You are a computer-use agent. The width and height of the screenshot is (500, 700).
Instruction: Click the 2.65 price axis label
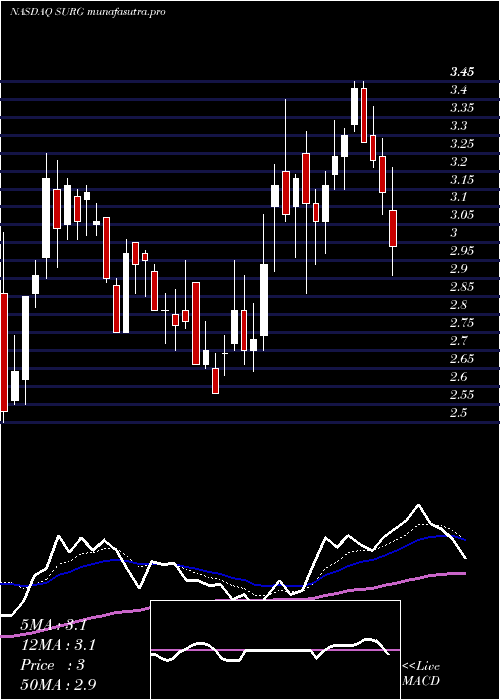(462, 358)
